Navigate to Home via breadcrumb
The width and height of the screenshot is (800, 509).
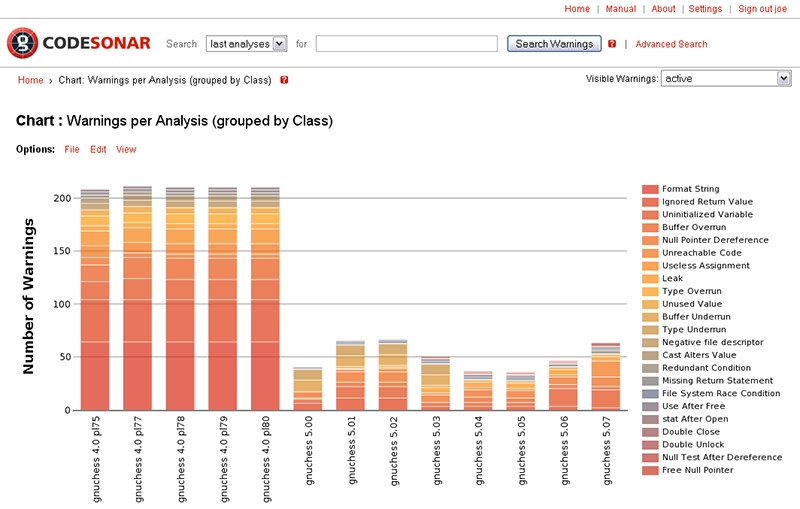[x=30, y=80]
